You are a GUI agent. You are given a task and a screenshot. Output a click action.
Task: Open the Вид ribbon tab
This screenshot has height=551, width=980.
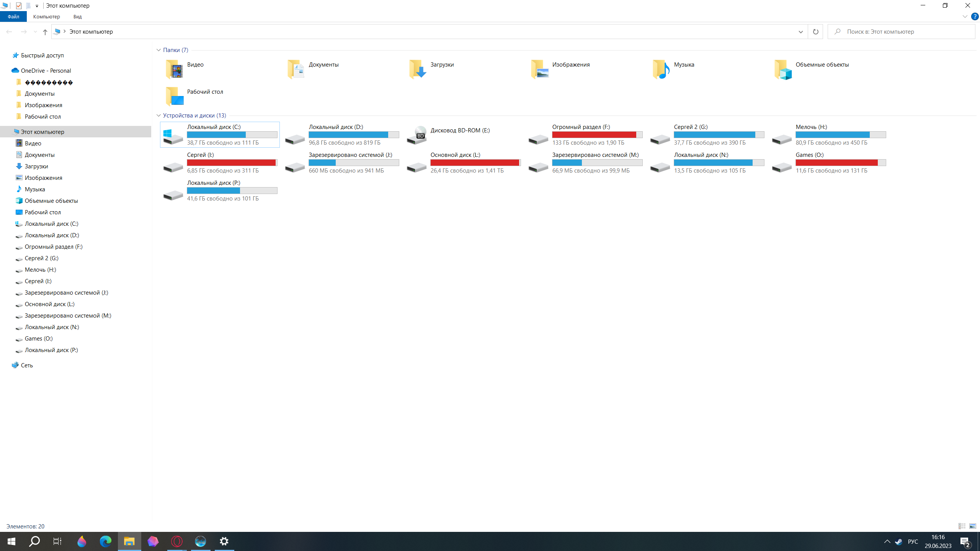coord(77,16)
